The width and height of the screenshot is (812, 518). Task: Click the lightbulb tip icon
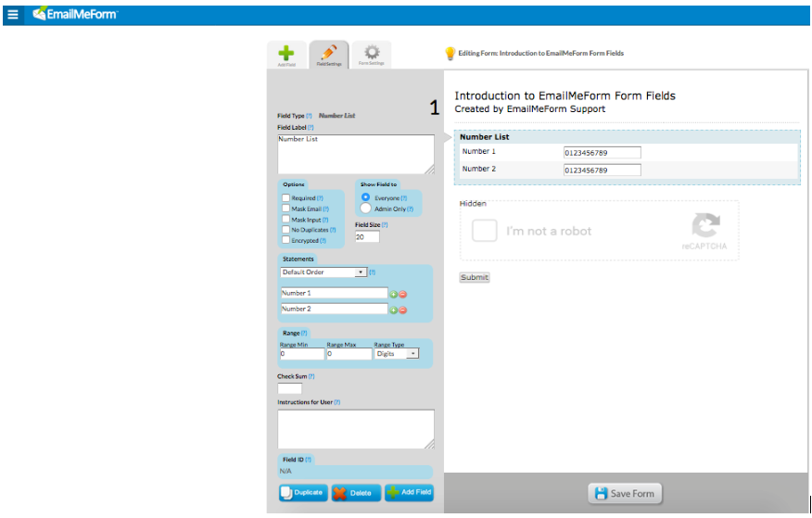(x=450, y=54)
